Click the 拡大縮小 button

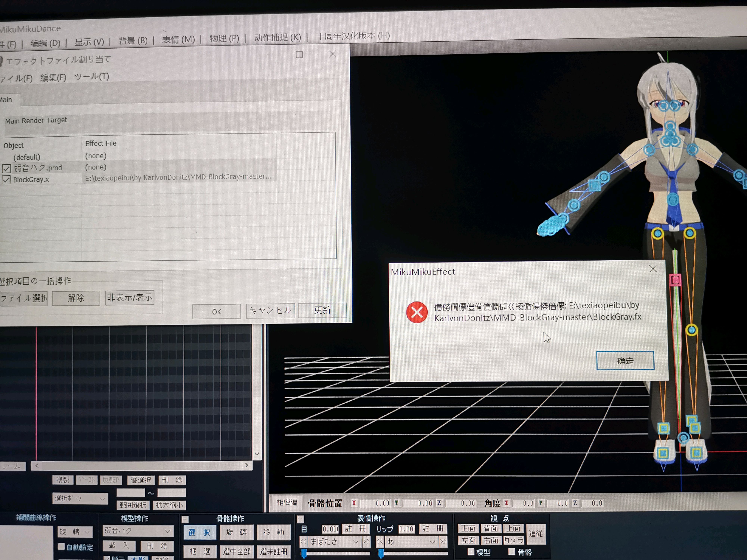(x=170, y=505)
